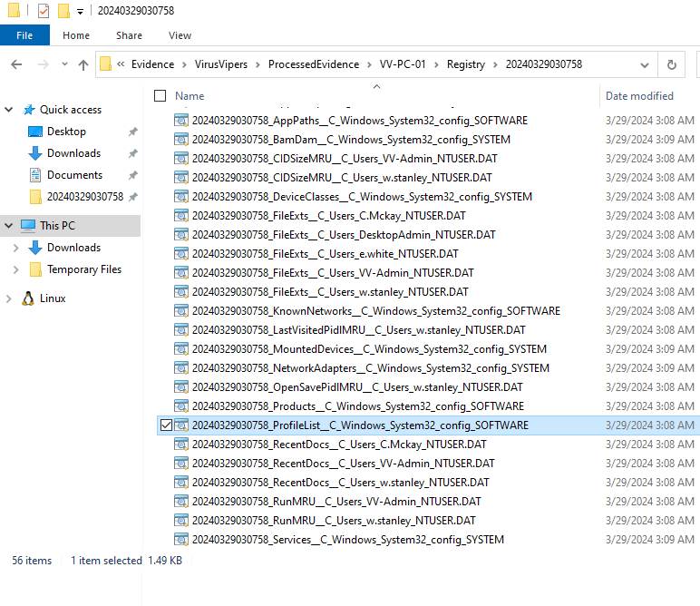Navigate to VirusVipers breadcrumb
The image size is (700, 606).
point(221,64)
